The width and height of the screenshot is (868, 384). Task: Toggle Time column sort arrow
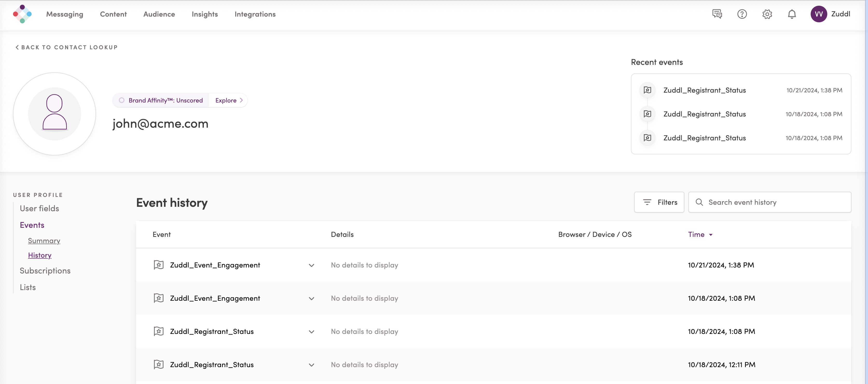tap(711, 235)
